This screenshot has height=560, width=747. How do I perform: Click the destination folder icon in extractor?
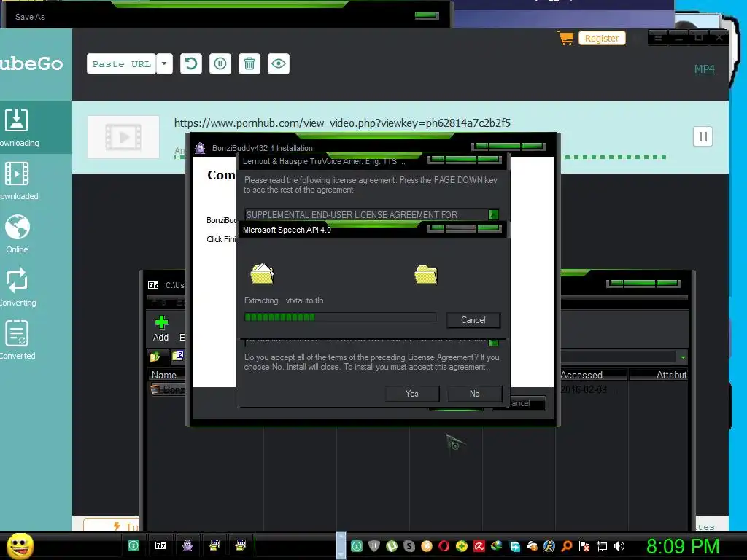(426, 274)
